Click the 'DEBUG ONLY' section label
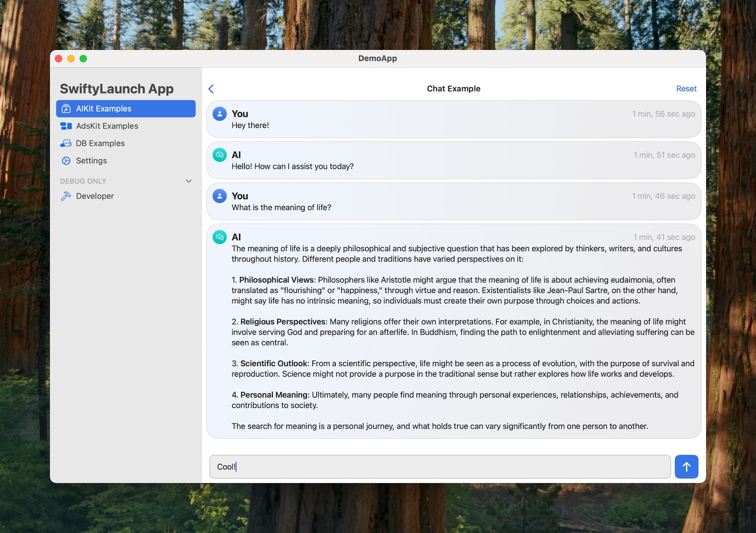 tap(83, 181)
